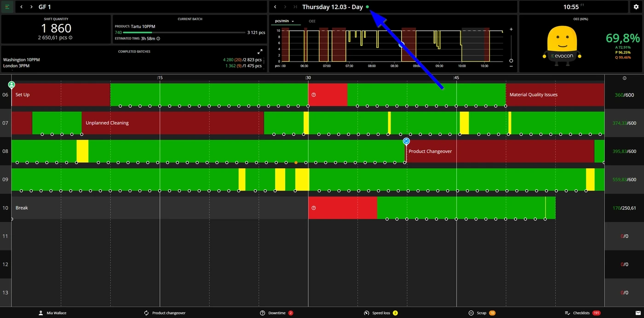Viewport: 644px width, 318px height.
Task: Click the Product changeover refresh icon
Action: tap(146, 313)
